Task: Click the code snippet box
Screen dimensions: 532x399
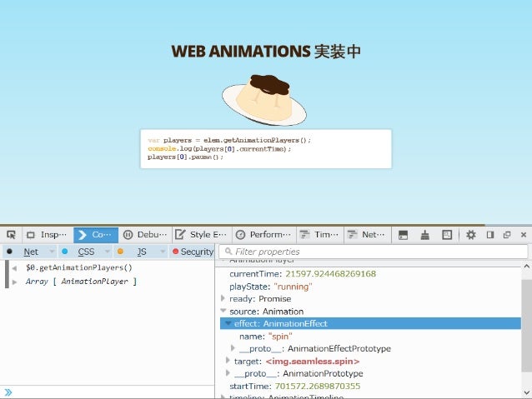Action: point(266,149)
